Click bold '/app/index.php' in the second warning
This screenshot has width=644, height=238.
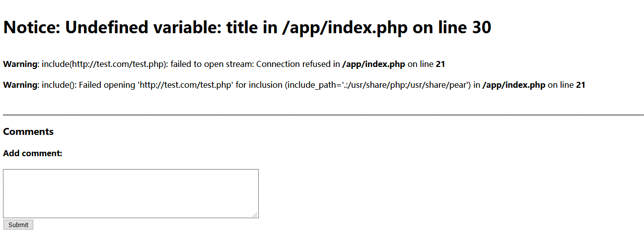(x=513, y=85)
